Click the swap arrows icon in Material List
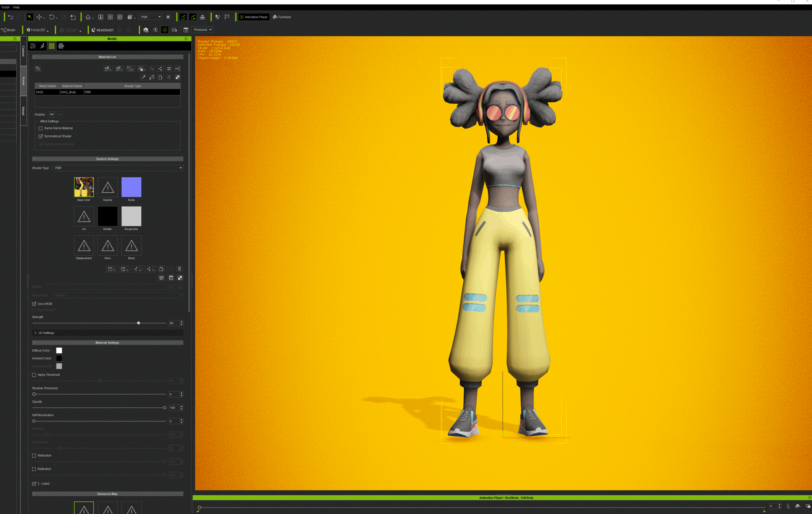This screenshot has width=812, height=514. 169,69
